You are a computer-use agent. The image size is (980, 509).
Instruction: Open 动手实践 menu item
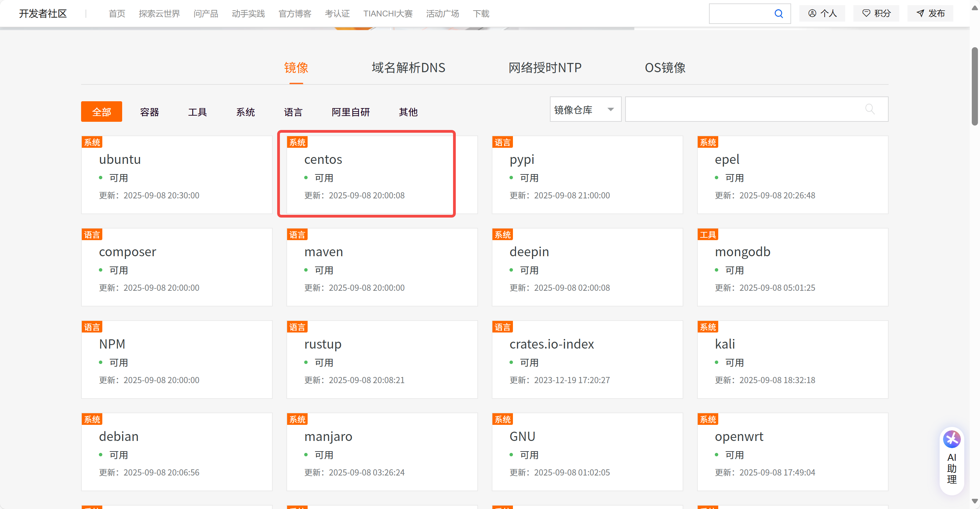(248, 14)
